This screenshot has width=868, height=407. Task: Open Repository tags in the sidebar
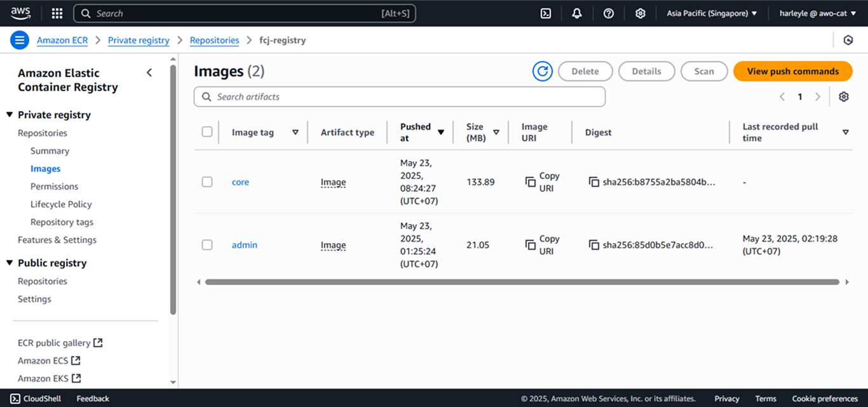point(62,222)
